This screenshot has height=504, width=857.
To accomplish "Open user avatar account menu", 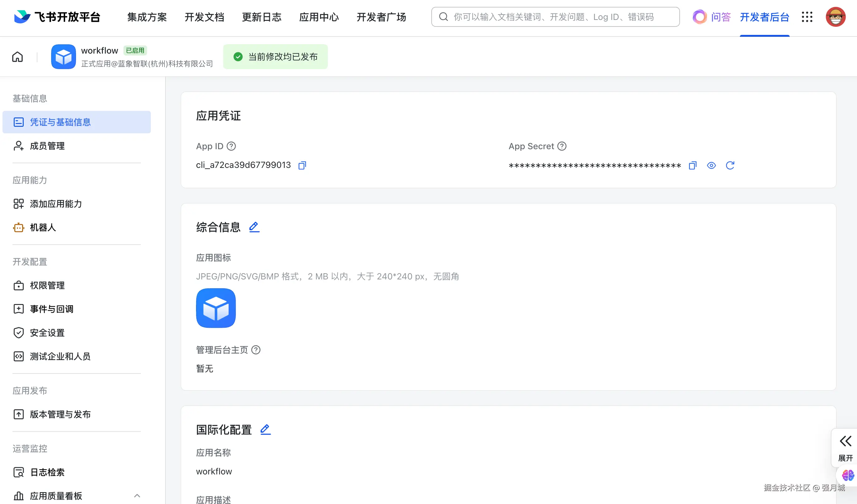I will click(835, 17).
